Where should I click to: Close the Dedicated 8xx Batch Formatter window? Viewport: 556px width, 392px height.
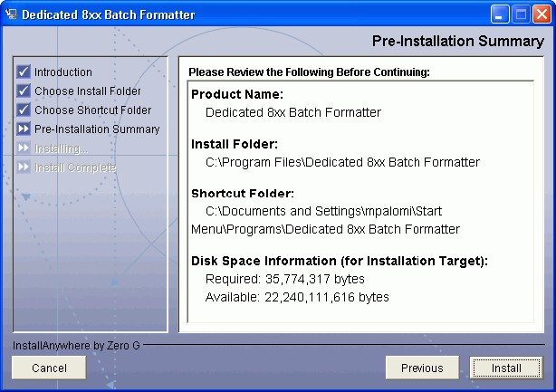click(542, 14)
